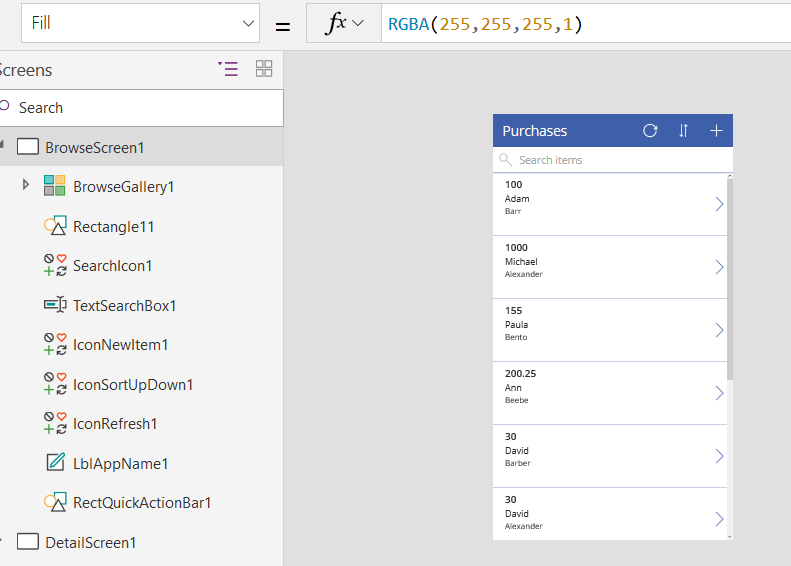
Task: Click the refresh icon in Purchases header
Action: (650, 131)
